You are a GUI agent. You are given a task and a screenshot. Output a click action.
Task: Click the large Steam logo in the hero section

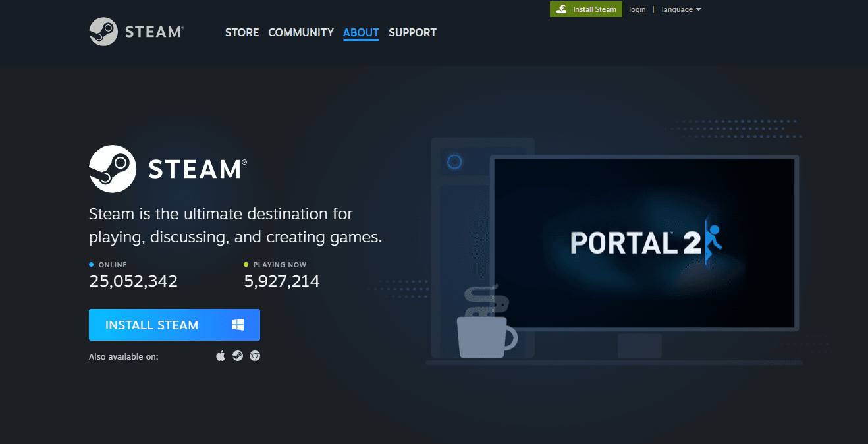[x=169, y=169]
